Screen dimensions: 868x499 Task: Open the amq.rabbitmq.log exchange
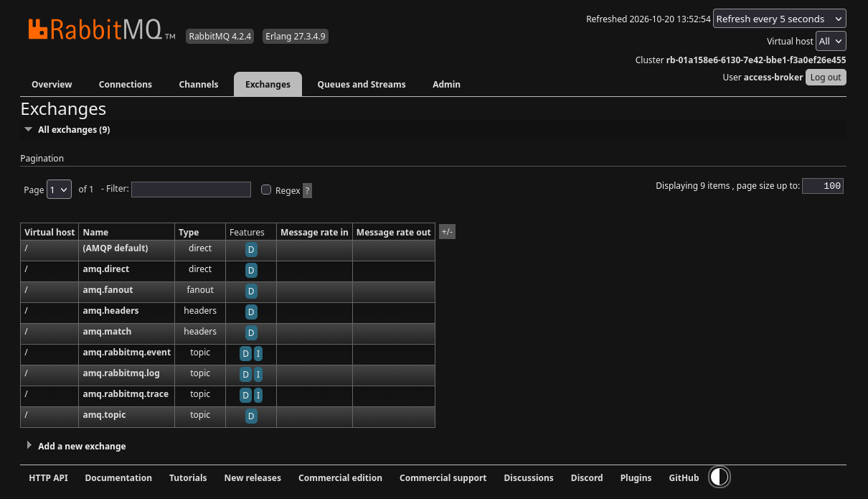[x=121, y=373]
